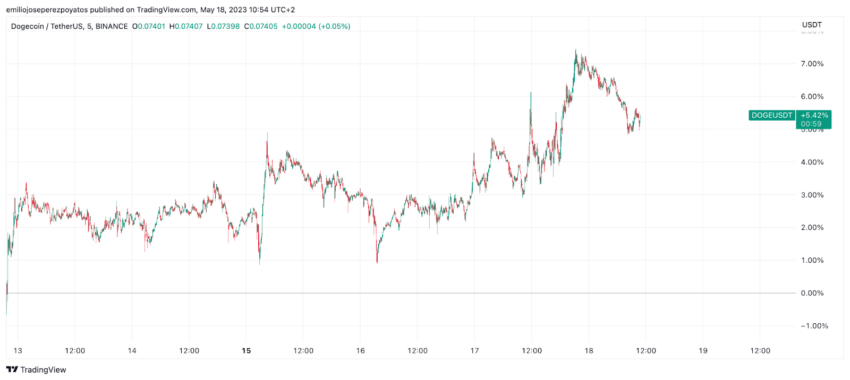The width and height of the screenshot is (850, 380).
Task: Click the TradingView logo icon
Action: [12, 370]
